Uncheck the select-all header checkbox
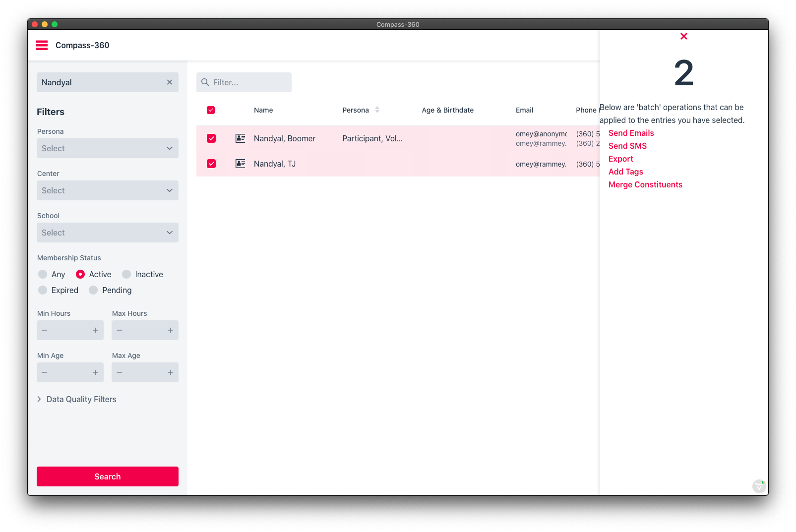796x532 pixels. 211,110
